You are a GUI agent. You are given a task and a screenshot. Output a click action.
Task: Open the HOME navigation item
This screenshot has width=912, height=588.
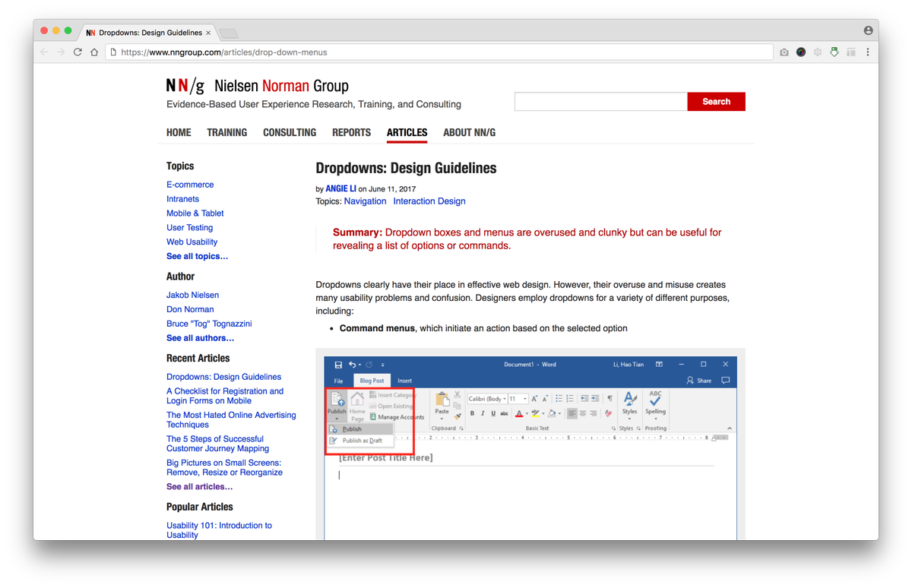pyautogui.click(x=179, y=132)
